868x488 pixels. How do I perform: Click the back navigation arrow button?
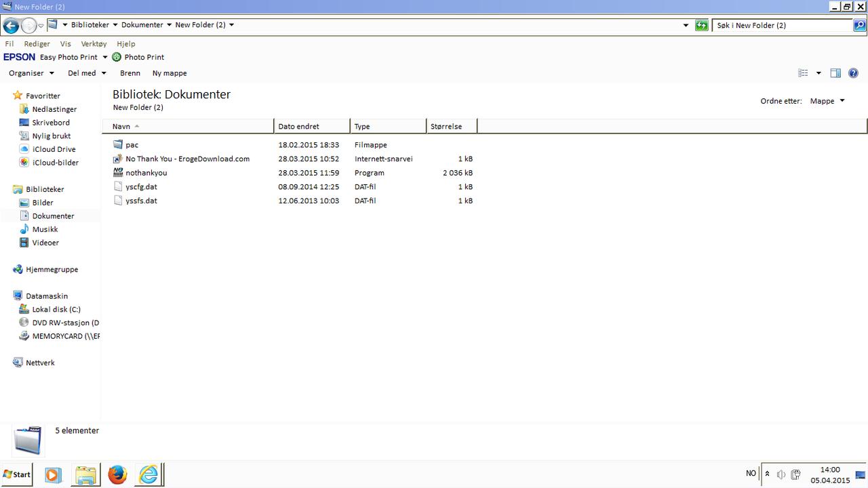(x=11, y=26)
